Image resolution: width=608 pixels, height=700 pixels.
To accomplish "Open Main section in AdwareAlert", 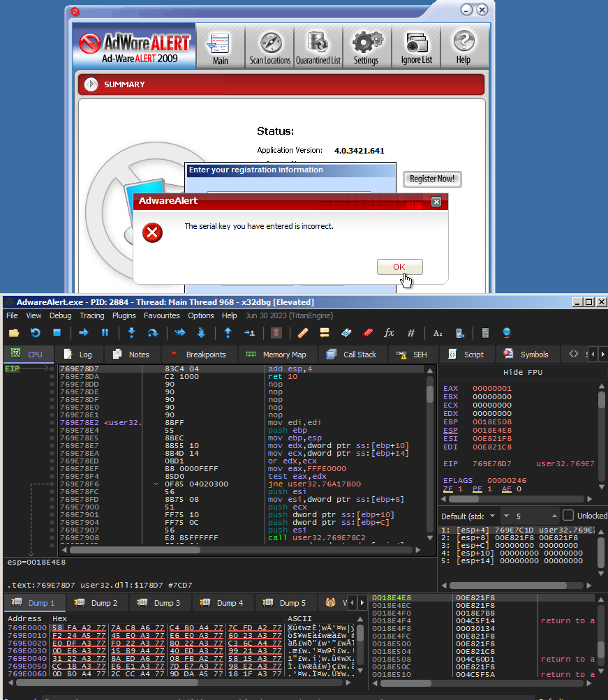I will pos(220,48).
